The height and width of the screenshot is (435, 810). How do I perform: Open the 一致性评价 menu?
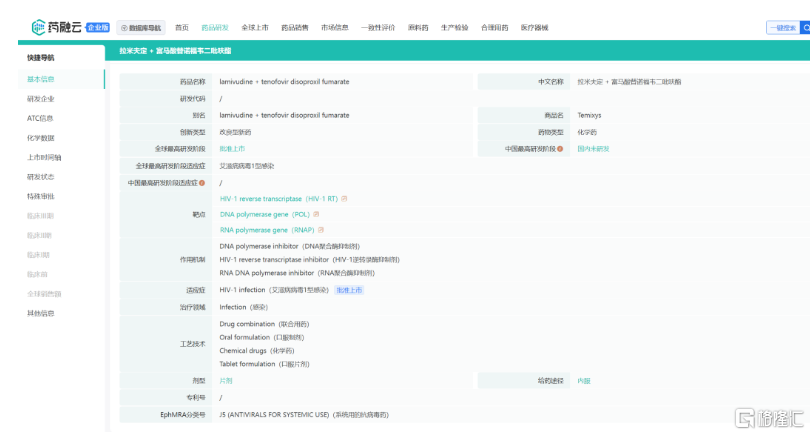pyautogui.click(x=378, y=28)
